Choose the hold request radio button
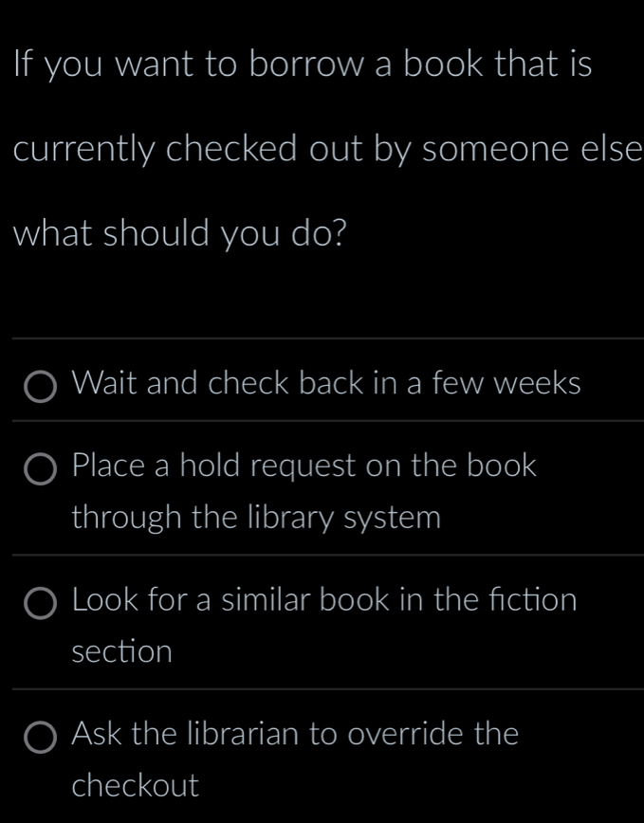644x823 pixels. [x=40, y=468]
